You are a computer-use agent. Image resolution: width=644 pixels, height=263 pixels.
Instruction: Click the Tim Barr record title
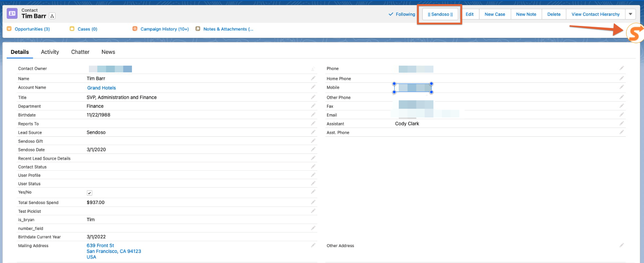[34, 16]
